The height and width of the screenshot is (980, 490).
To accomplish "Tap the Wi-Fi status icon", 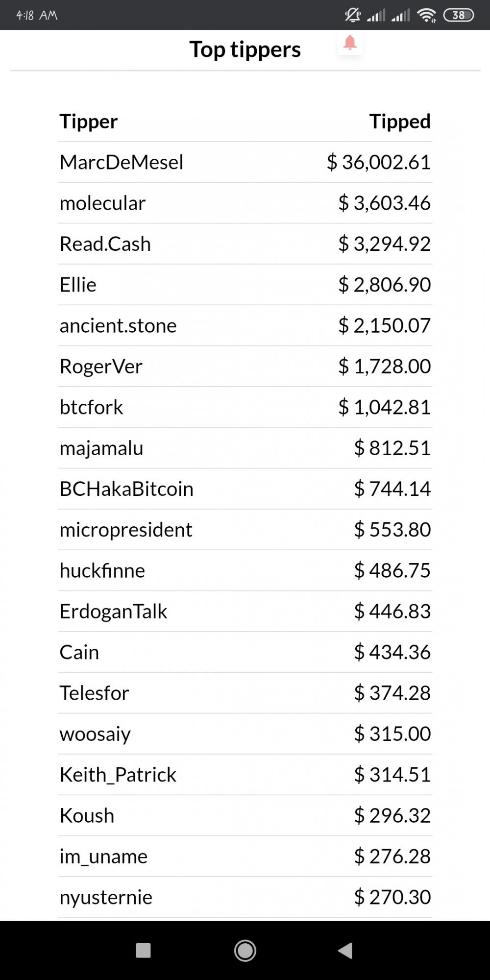I will [427, 15].
